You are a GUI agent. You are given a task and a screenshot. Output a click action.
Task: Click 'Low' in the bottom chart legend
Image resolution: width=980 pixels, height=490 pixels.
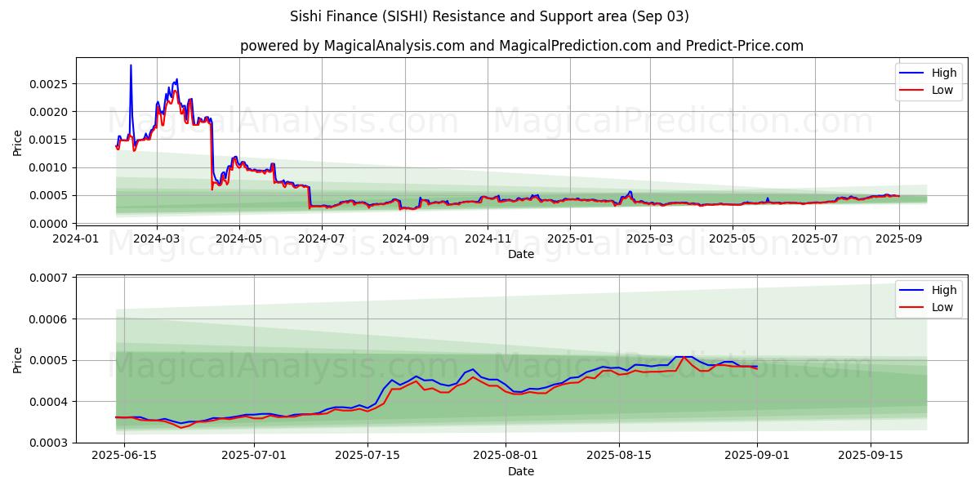942,307
